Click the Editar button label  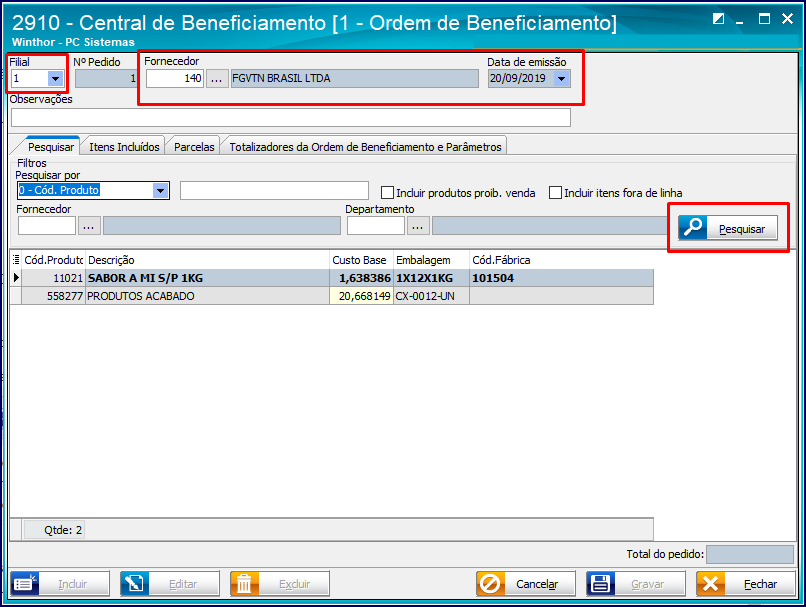(183, 584)
